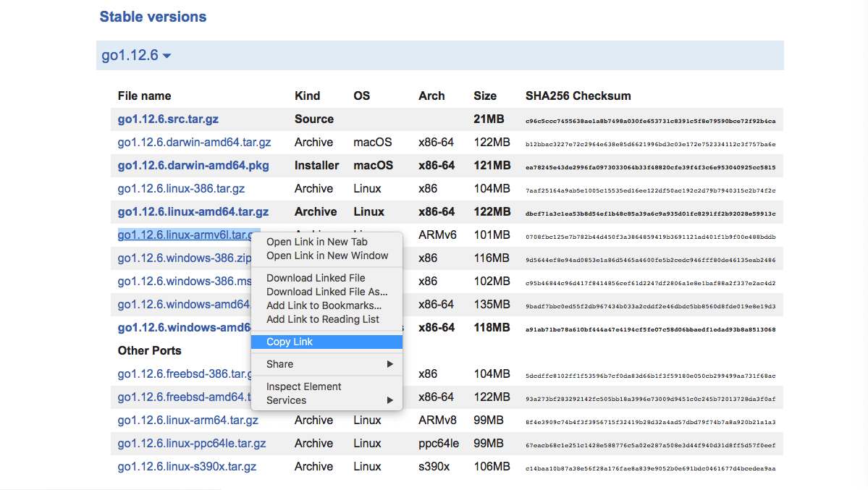Click go1.12.6.darwin-amd64.pkg installer link
The height and width of the screenshot is (490, 868).
coord(193,166)
